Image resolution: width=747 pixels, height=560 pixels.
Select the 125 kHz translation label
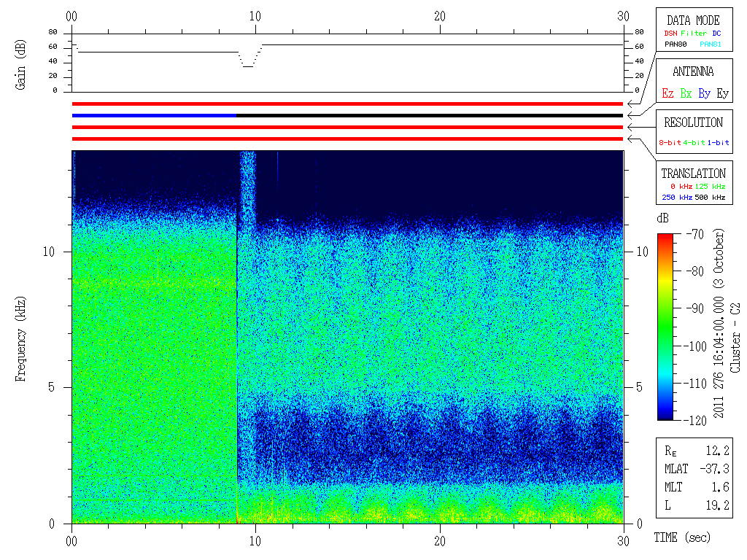click(710, 186)
